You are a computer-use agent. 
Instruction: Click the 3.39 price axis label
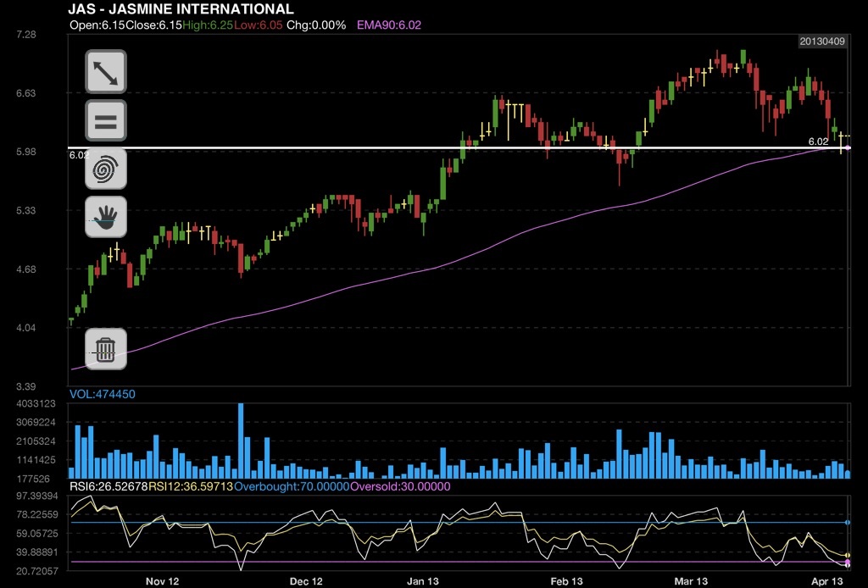[x=26, y=386]
